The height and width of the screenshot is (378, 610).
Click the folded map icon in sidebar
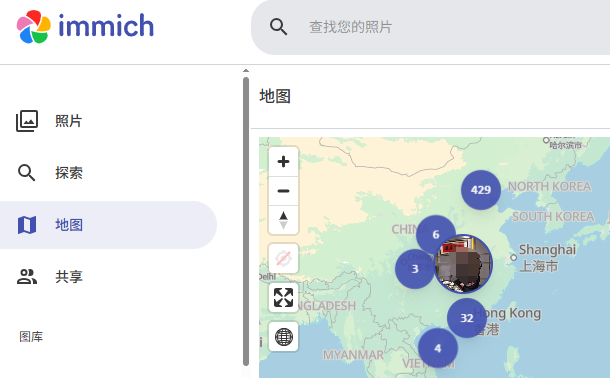coord(27,225)
